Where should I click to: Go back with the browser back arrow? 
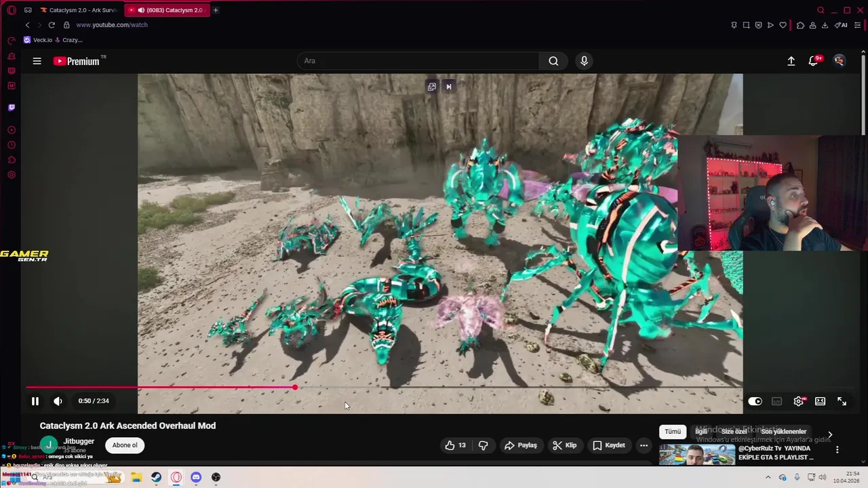(x=27, y=25)
